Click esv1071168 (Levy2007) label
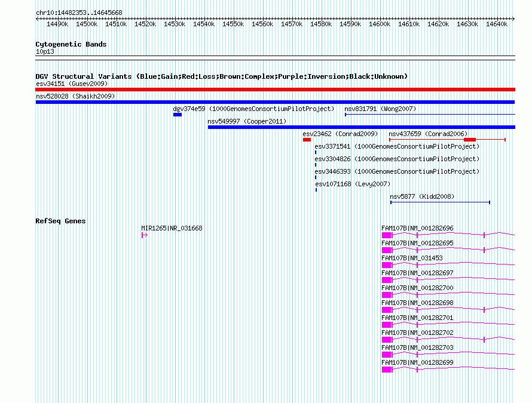This screenshot has width=532, height=403. tap(353, 184)
